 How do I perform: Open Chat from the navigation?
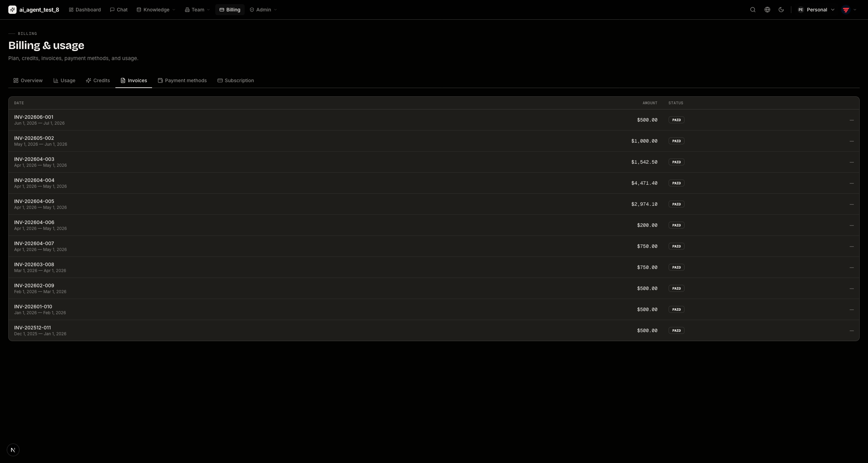119,10
